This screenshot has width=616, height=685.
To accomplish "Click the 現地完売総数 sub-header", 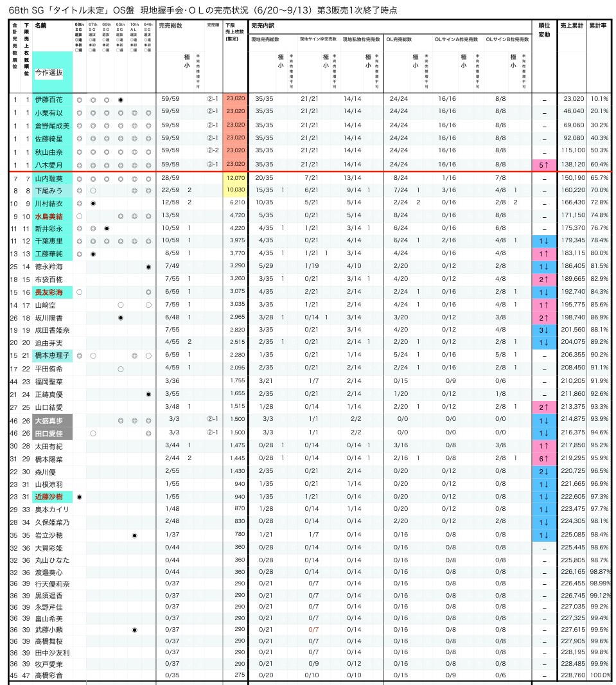I will click(x=265, y=39).
